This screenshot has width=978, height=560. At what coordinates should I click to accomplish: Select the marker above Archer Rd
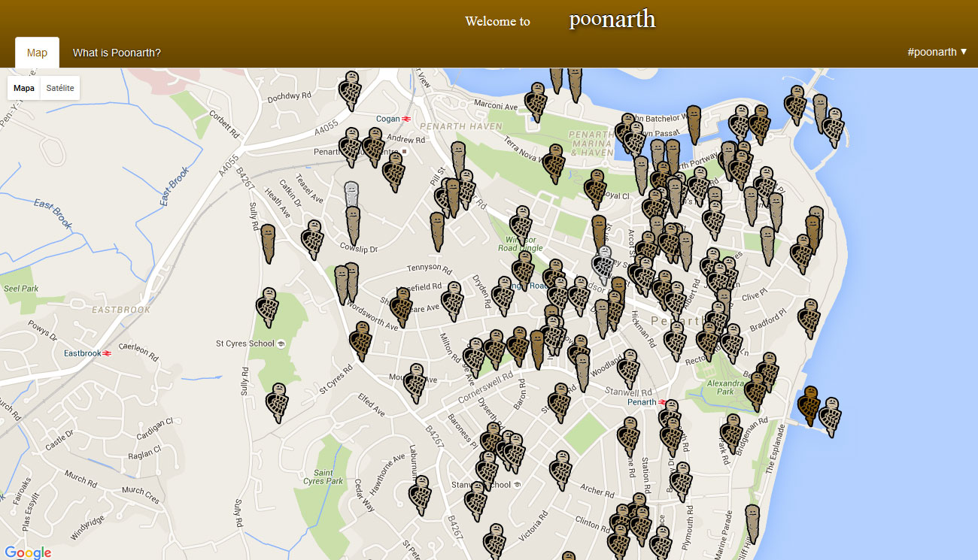pyautogui.click(x=560, y=470)
